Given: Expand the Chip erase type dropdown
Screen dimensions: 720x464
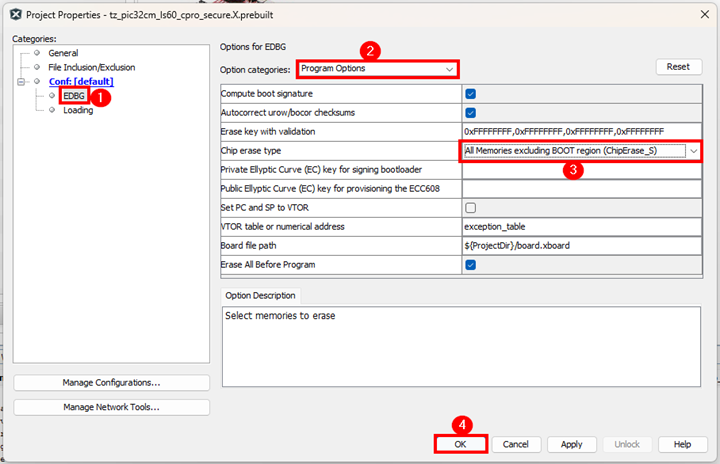Looking at the screenshot, I should click(693, 150).
